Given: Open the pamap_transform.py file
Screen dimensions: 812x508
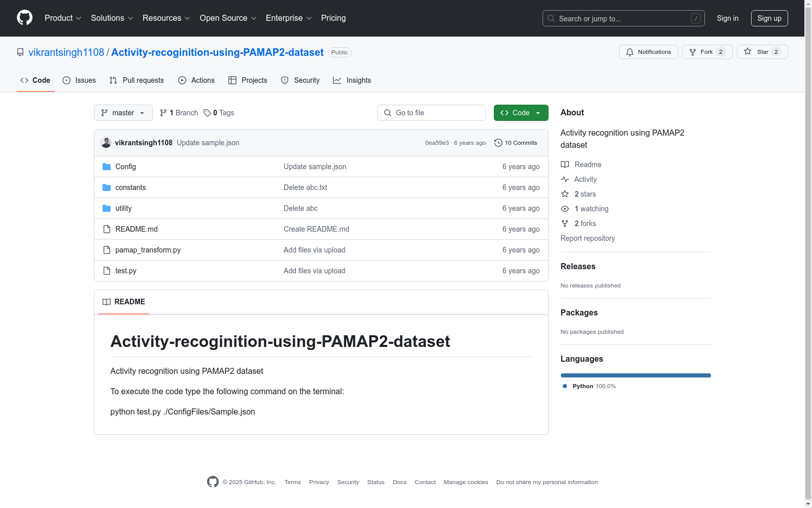Looking at the screenshot, I should (x=148, y=250).
